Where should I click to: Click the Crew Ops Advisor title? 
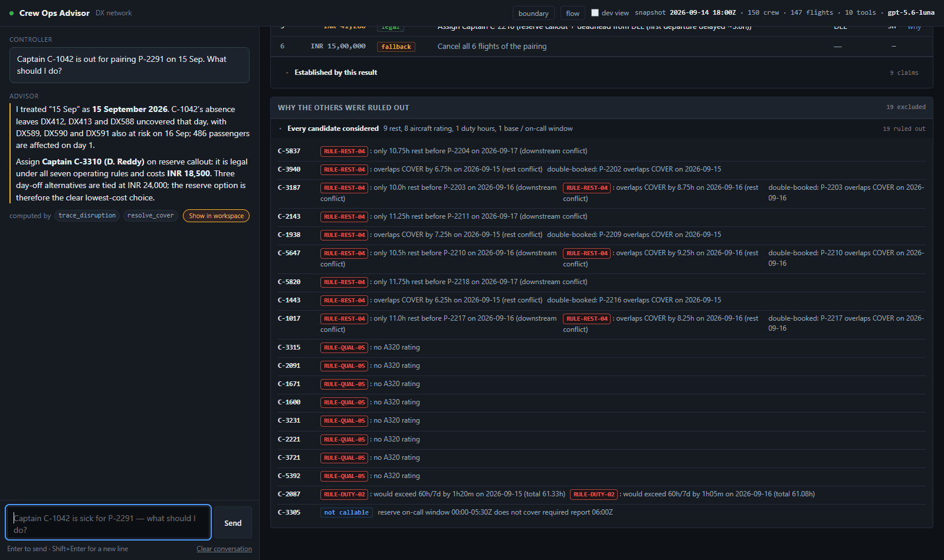(54, 13)
